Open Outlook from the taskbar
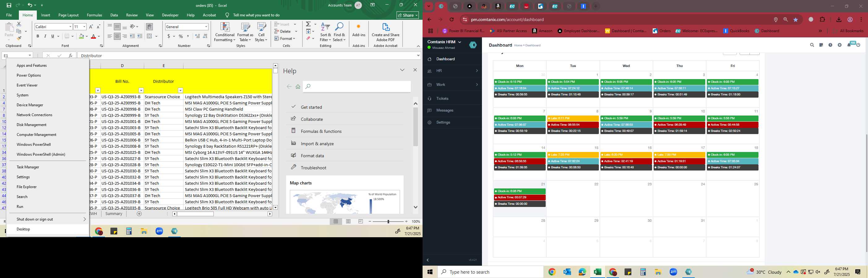 point(567,272)
